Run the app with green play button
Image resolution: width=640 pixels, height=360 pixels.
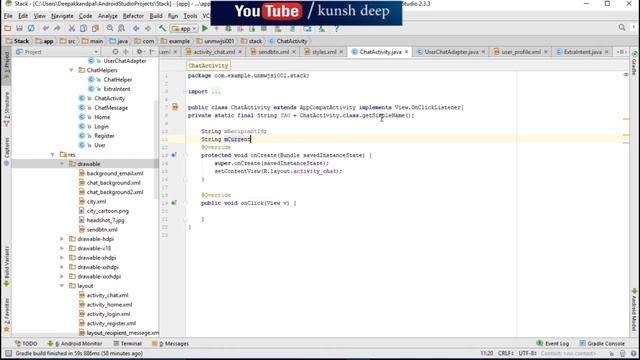click(x=205, y=28)
